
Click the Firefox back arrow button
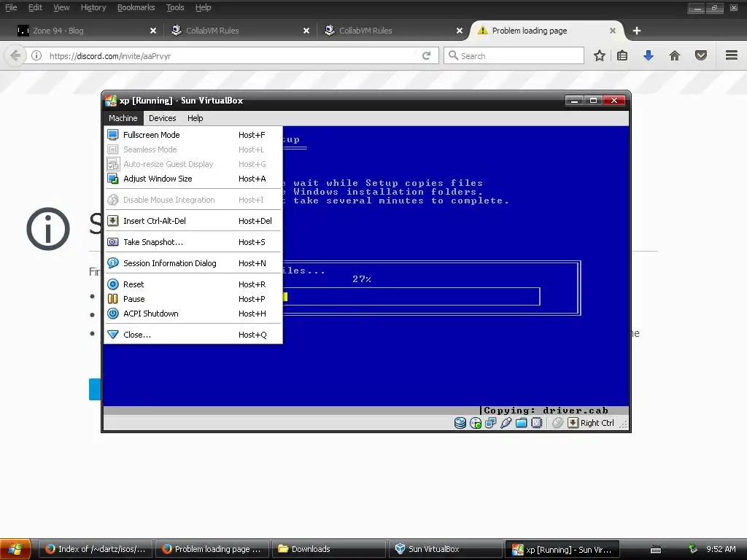[x=15, y=55]
